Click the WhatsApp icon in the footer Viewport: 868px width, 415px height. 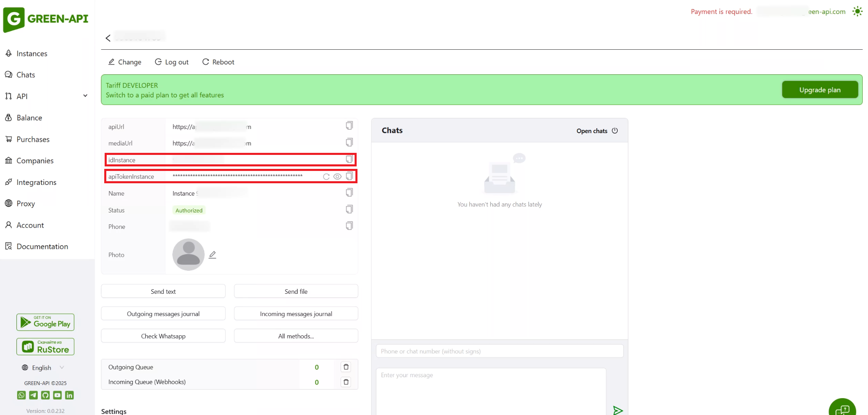(21, 395)
